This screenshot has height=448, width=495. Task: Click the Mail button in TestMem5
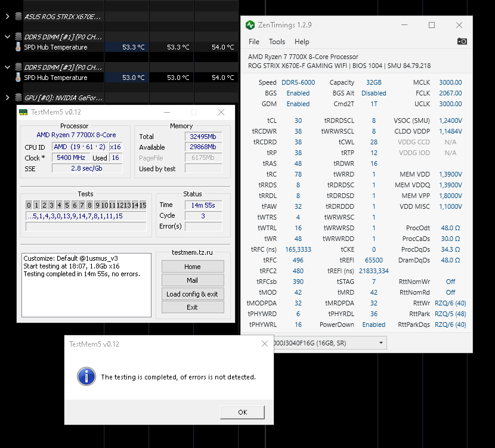[193, 280]
